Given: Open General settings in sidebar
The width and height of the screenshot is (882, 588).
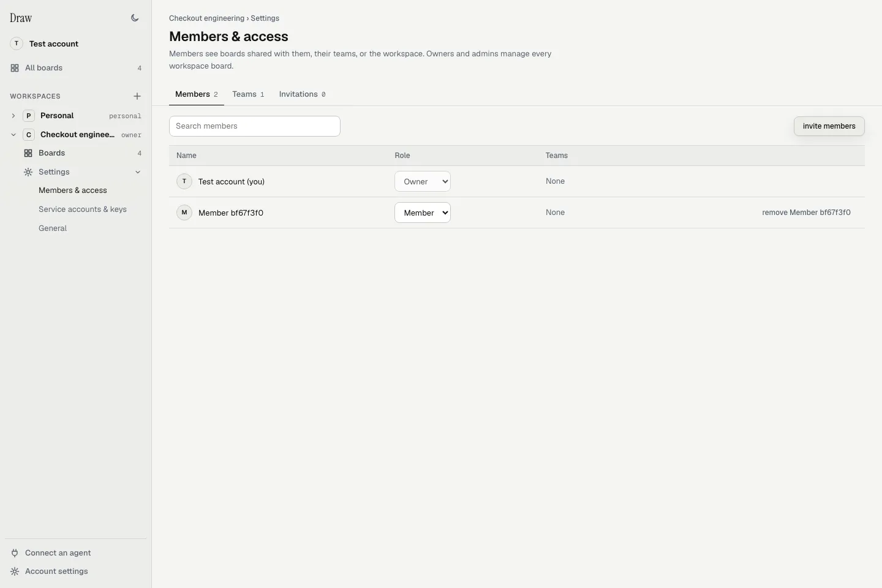Looking at the screenshot, I should [53, 228].
